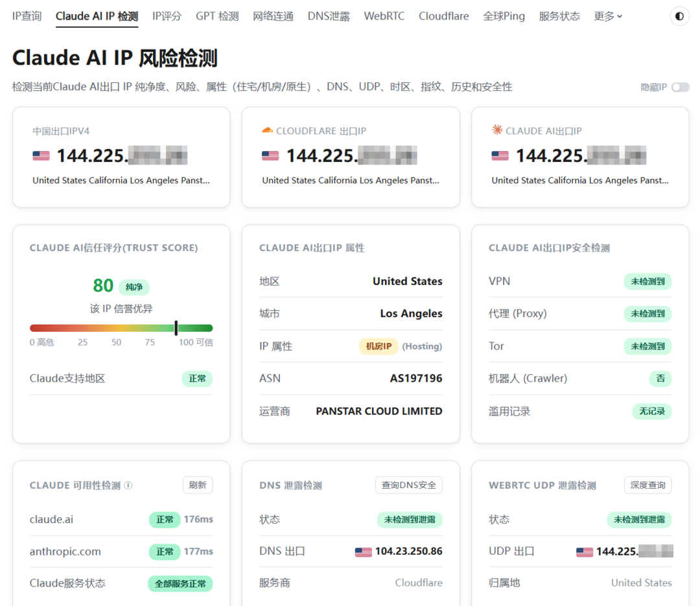Click the Claude AI starburst logo icon

(497, 130)
